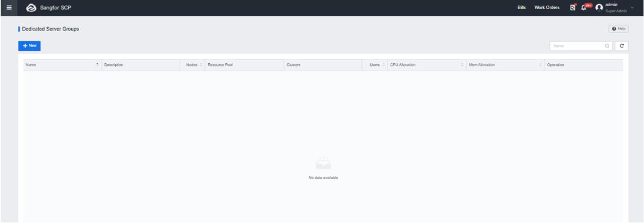
Task: Open the task log icon in header
Action: point(573,7)
